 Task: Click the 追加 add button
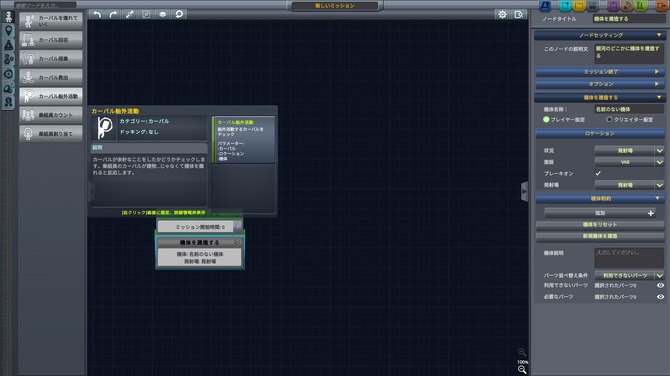[600, 213]
